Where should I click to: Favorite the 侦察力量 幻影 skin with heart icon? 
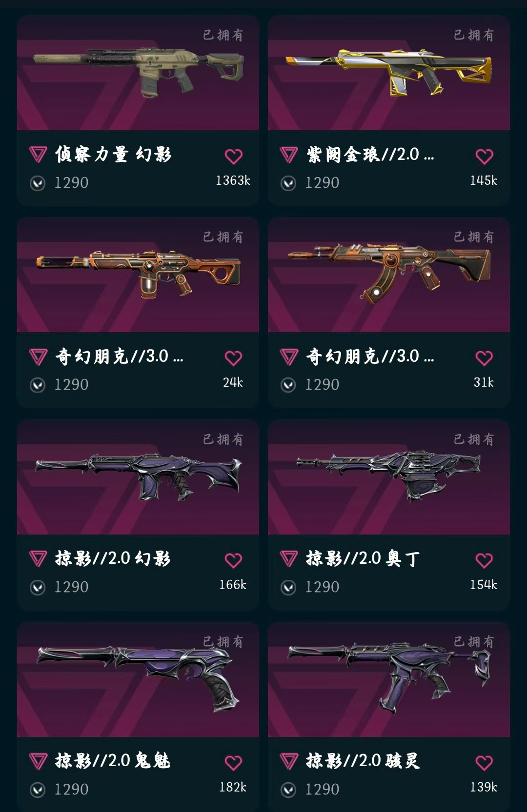pos(233,157)
